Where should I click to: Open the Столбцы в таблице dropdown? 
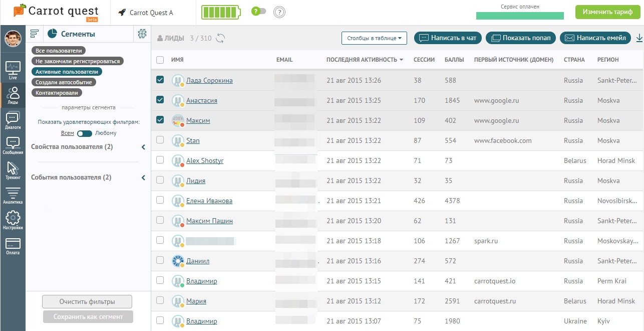click(x=374, y=38)
